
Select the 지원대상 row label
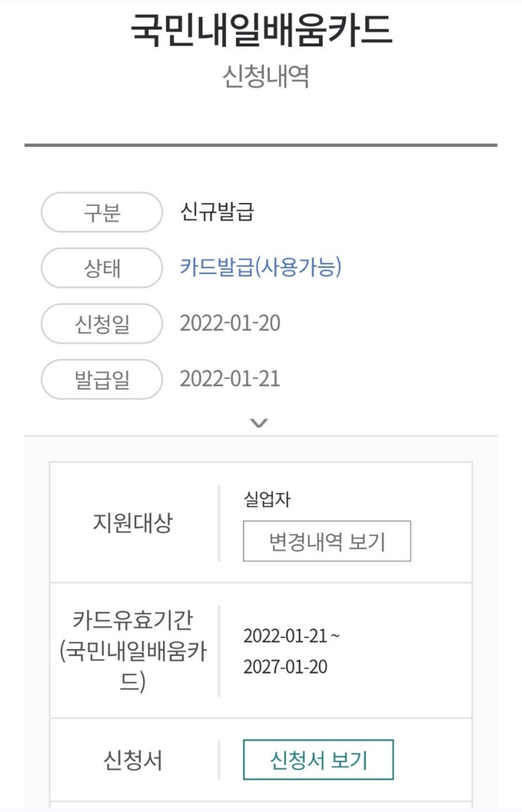click(132, 523)
